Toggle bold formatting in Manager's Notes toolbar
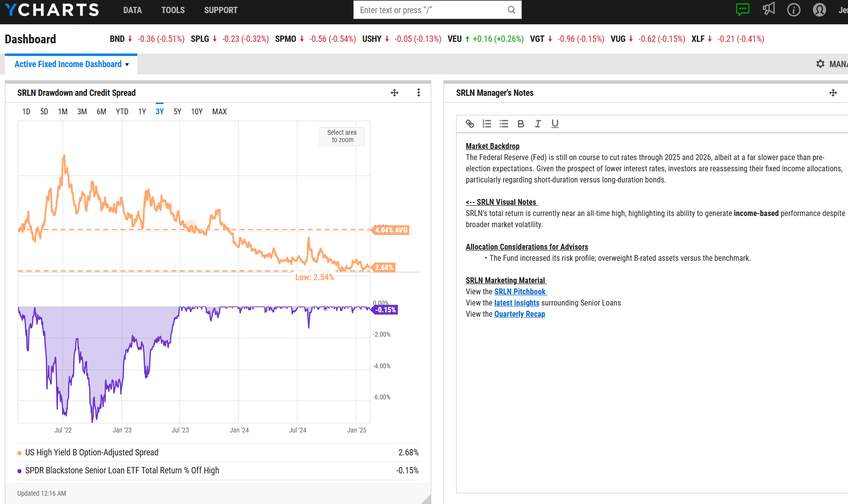 point(521,124)
